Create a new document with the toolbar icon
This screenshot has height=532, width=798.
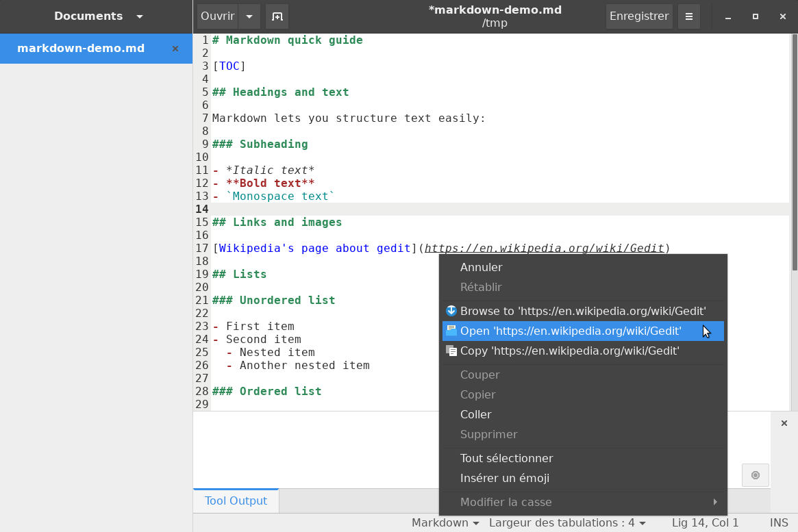pos(277,16)
